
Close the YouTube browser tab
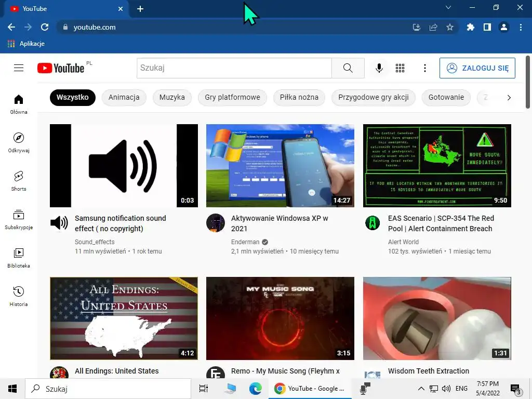click(121, 9)
